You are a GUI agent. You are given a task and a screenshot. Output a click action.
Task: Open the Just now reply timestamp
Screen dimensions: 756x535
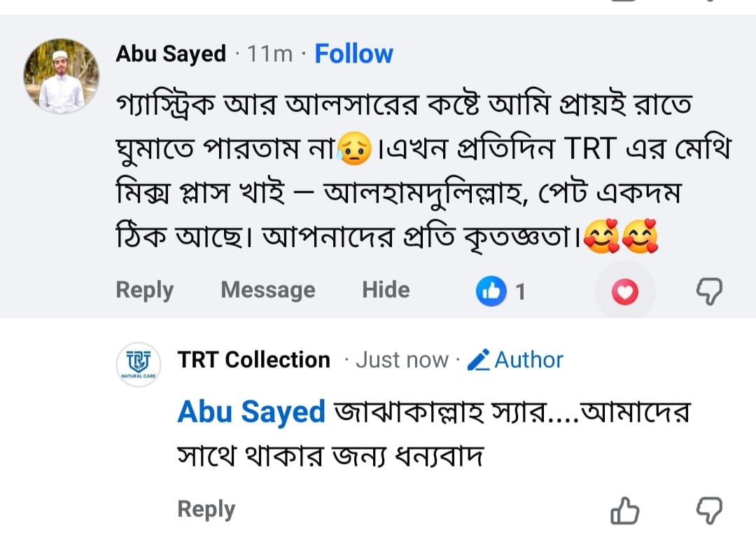pyautogui.click(x=402, y=361)
